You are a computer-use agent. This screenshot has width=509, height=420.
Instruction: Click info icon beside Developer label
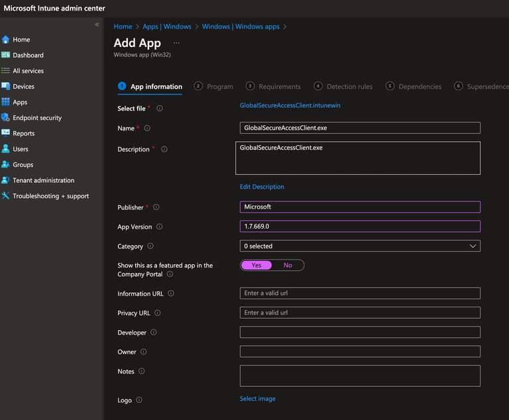click(154, 333)
